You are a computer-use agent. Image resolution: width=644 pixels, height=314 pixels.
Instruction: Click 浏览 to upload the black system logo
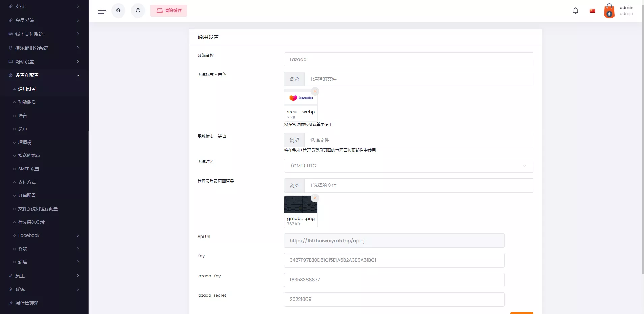(294, 140)
